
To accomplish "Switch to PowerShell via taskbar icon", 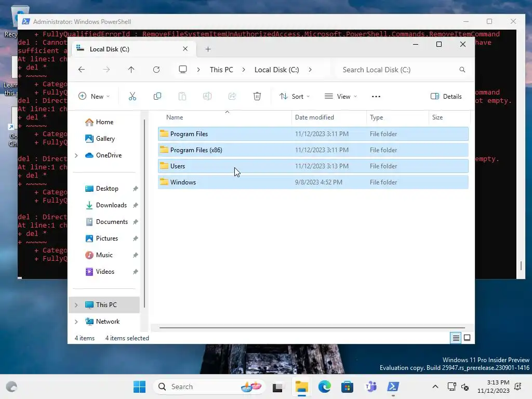I will tap(393, 387).
